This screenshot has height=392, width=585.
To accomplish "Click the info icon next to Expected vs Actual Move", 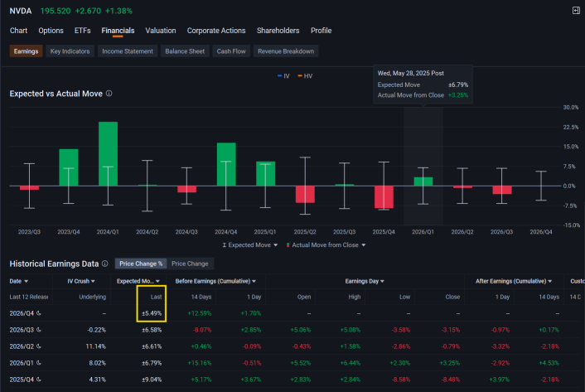I will (x=109, y=94).
